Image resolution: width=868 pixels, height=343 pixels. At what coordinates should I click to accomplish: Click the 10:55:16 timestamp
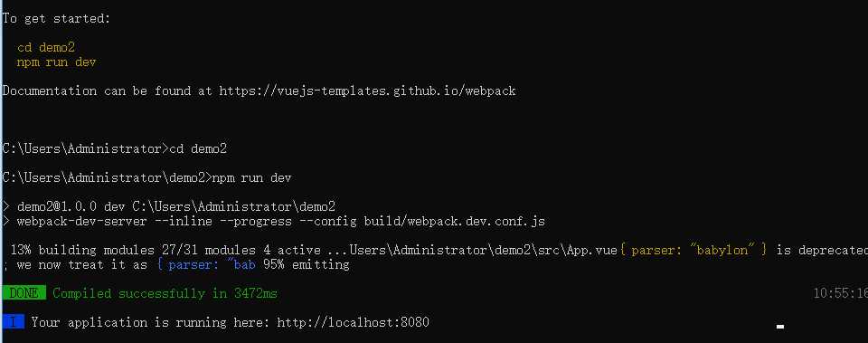pyautogui.click(x=840, y=293)
